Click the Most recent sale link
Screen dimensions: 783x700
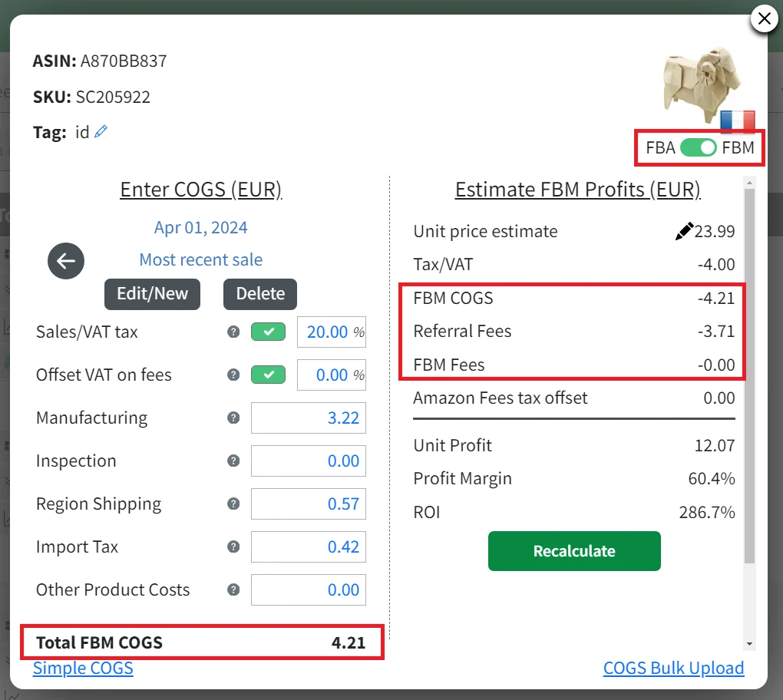201,259
